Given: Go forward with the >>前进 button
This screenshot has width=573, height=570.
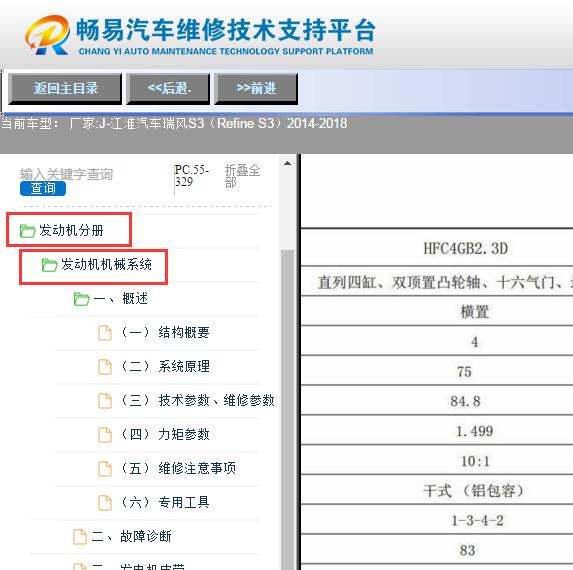Looking at the screenshot, I should tap(256, 89).
